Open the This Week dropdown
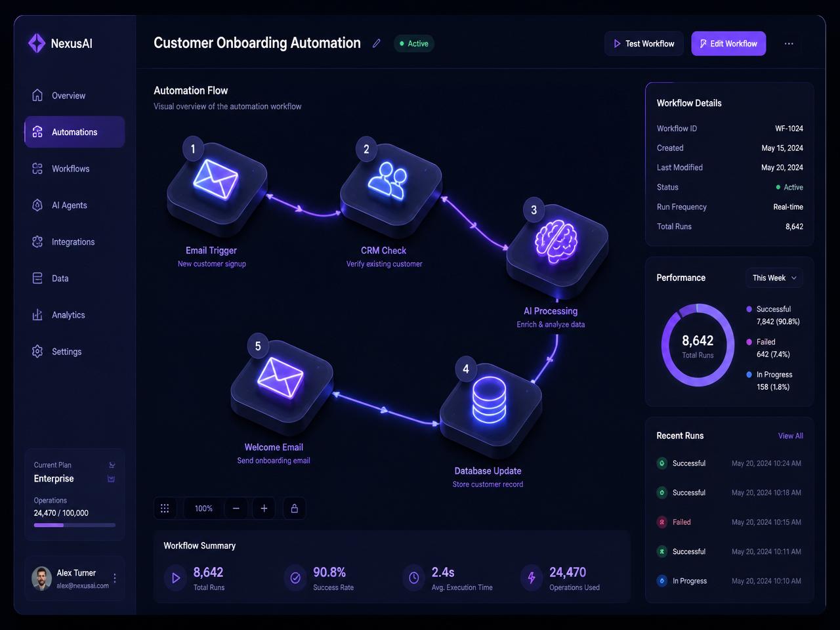Viewport: 840px width, 630px height. (774, 278)
